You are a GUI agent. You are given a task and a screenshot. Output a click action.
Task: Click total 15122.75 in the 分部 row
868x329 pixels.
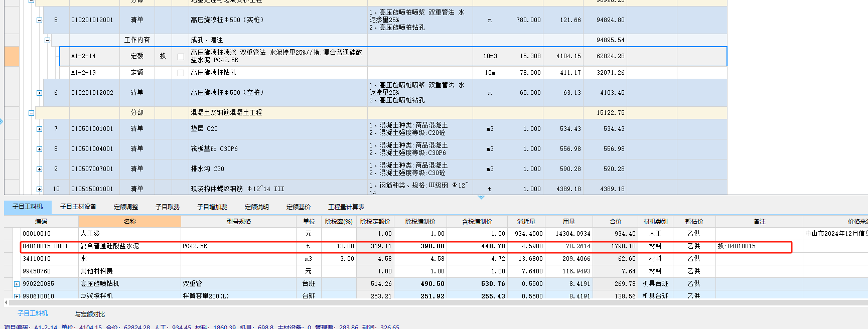611,113
